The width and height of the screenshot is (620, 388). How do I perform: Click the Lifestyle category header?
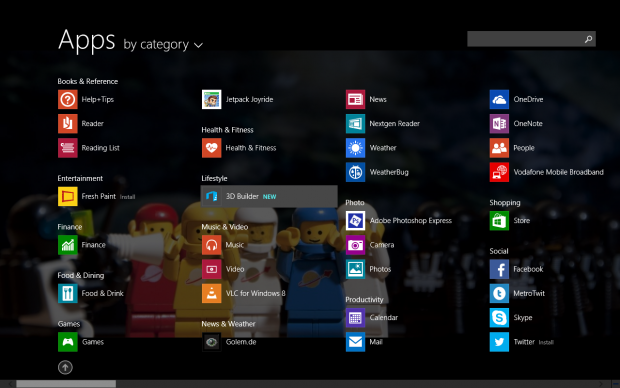214,178
